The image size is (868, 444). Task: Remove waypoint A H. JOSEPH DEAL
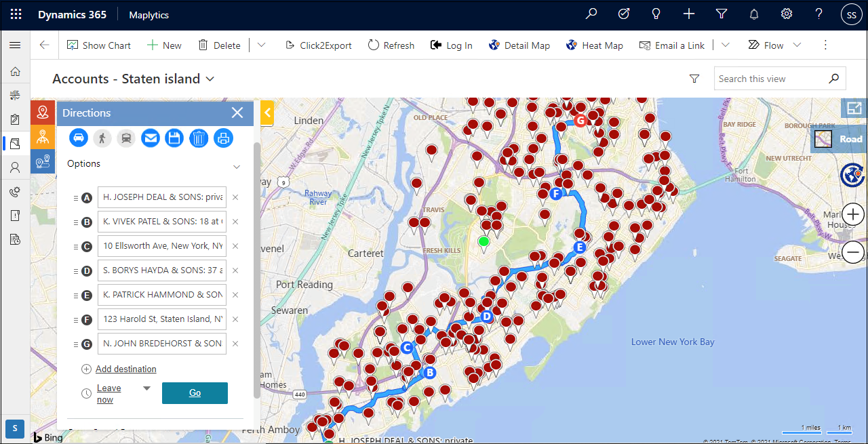pos(235,197)
